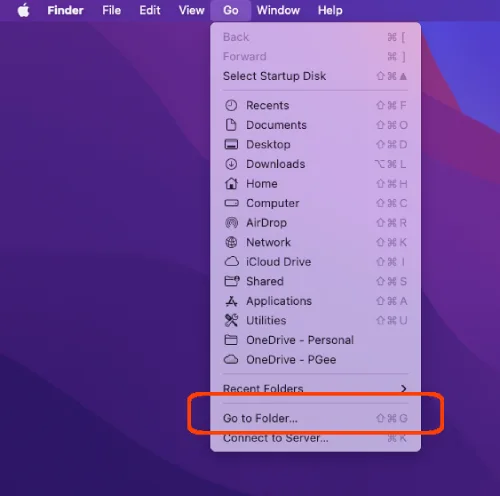Expand the Recent Folders submenu arrow

pos(404,389)
